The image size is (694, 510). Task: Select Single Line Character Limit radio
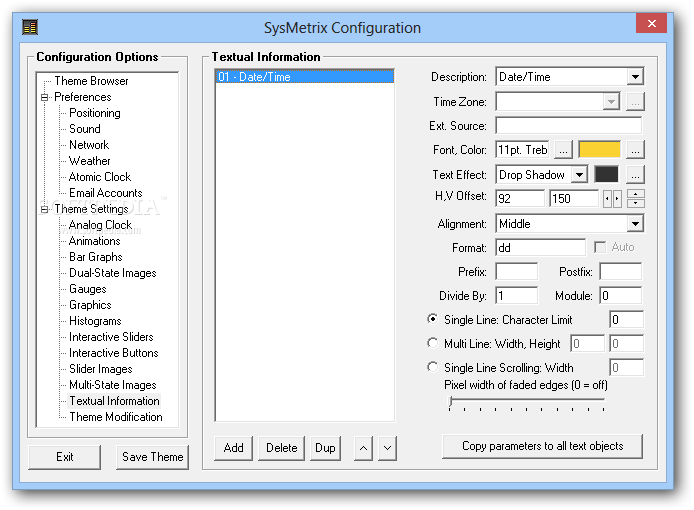pos(432,319)
